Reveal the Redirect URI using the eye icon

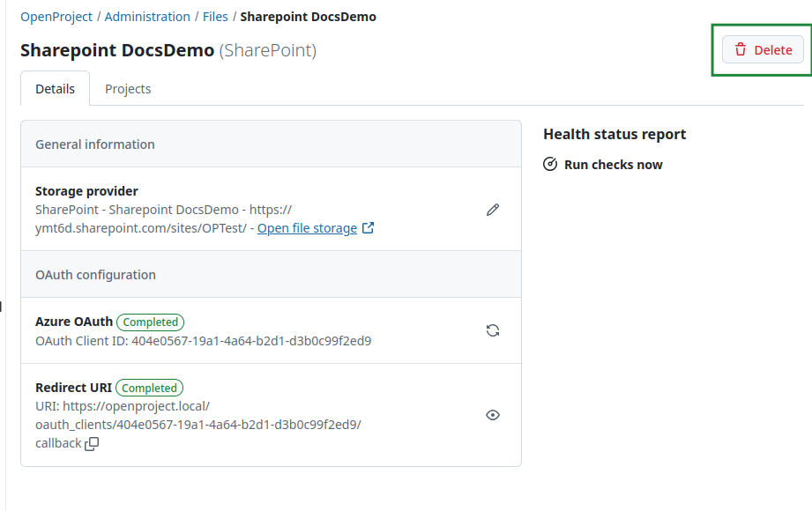[x=492, y=414]
